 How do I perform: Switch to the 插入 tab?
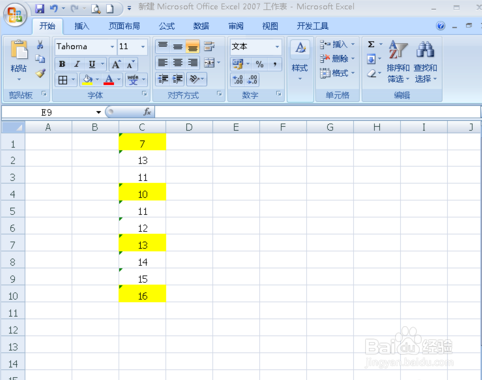(81, 26)
